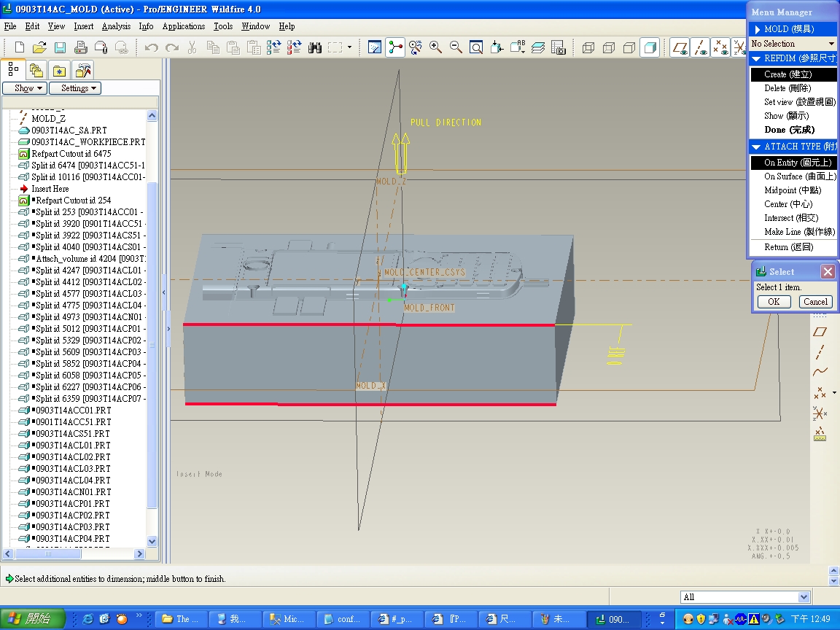Click the model tree scroll down arrow
This screenshot has width=840, height=630.
click(x=152, y=541)
